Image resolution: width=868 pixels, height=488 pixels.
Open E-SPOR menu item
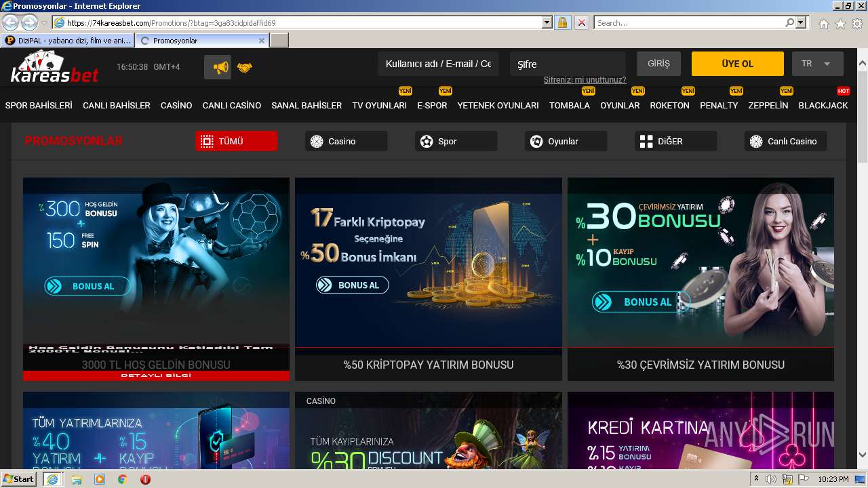(432, 105)
